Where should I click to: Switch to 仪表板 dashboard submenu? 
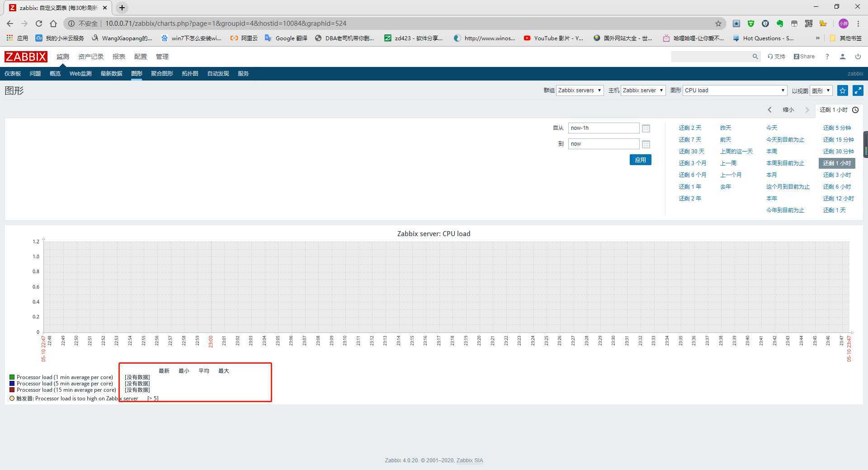13,74
